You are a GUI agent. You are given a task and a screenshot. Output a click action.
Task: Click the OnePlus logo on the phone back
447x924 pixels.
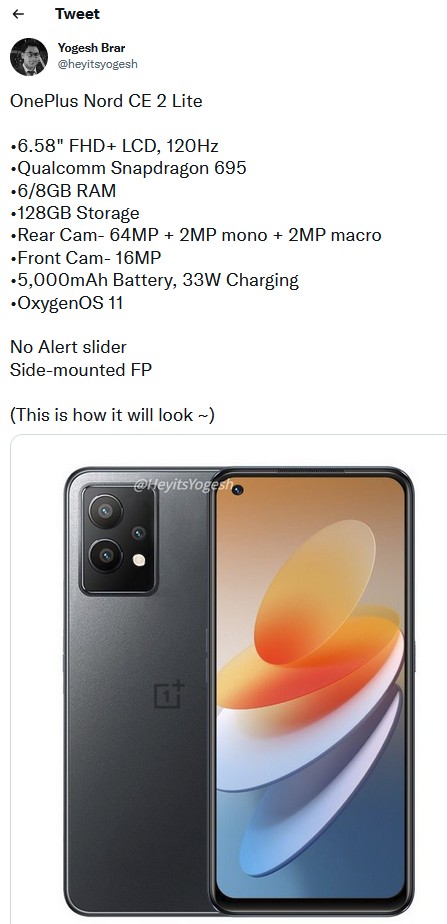point(169,694)
